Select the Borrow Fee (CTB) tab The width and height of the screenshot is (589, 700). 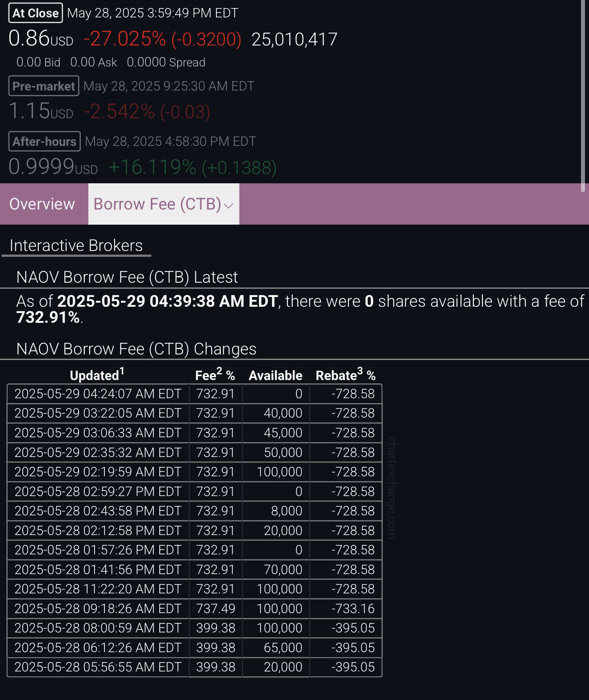pos(163,204)
